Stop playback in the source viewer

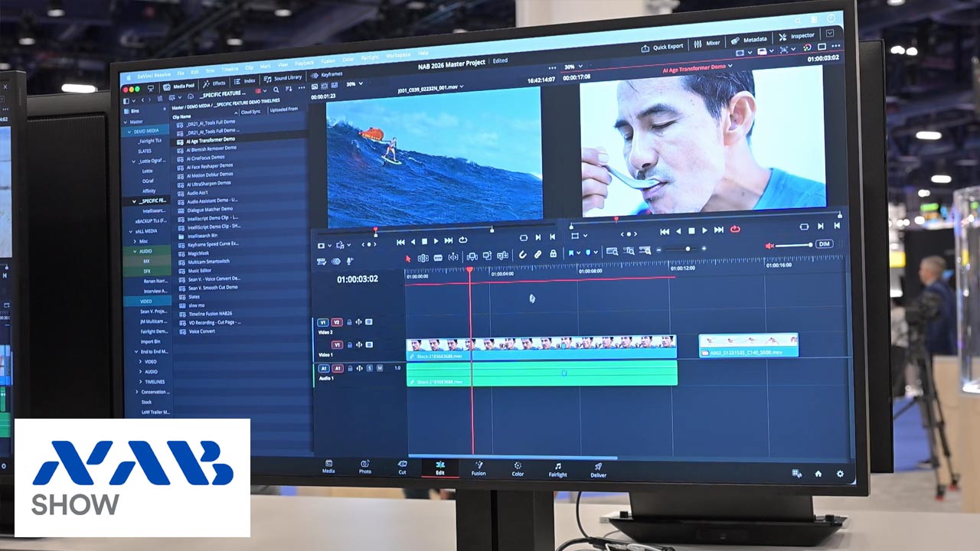(x=425, y=241)
